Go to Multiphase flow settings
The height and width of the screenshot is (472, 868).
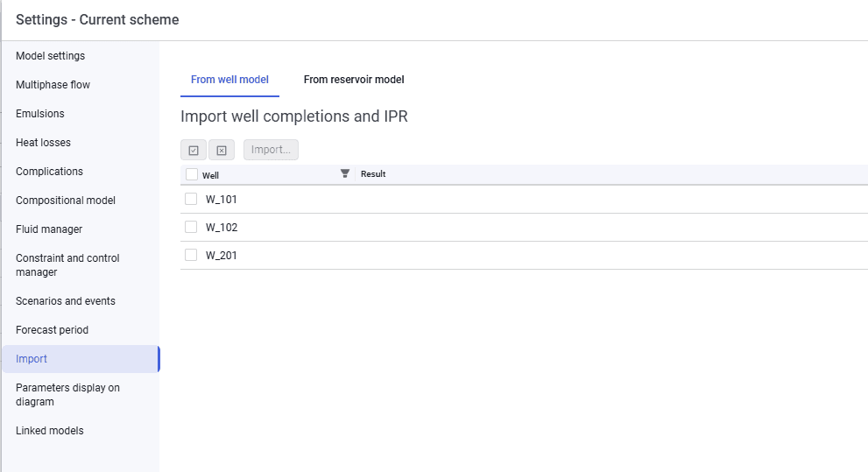tap(53, 85)
